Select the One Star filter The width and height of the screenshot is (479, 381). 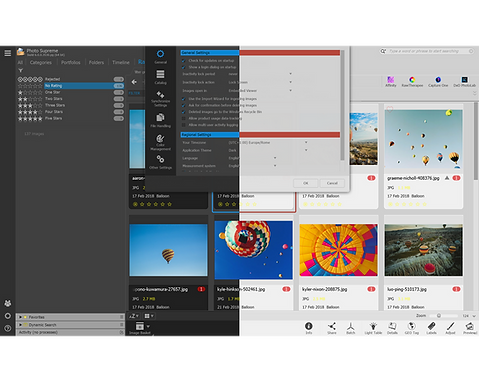pos(70,92)
